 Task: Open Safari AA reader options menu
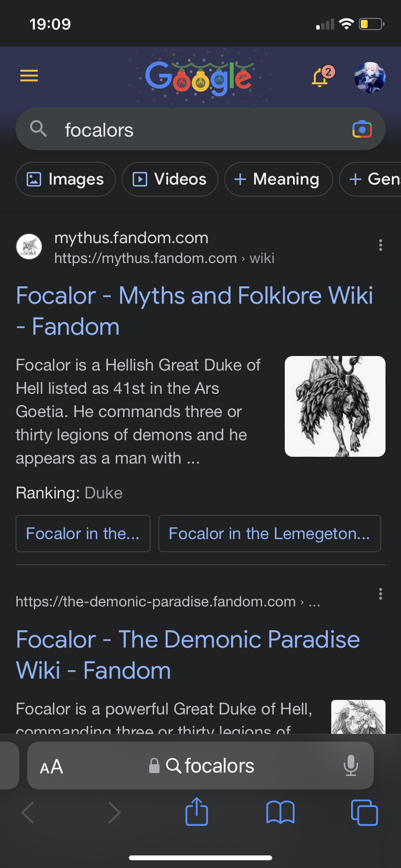tap(51, 766)
